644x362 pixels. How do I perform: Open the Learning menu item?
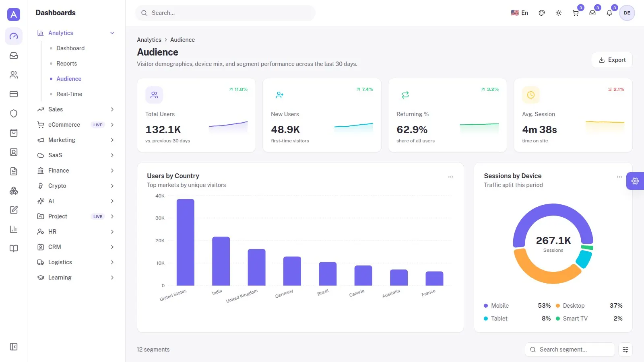[x=76, y=278]
